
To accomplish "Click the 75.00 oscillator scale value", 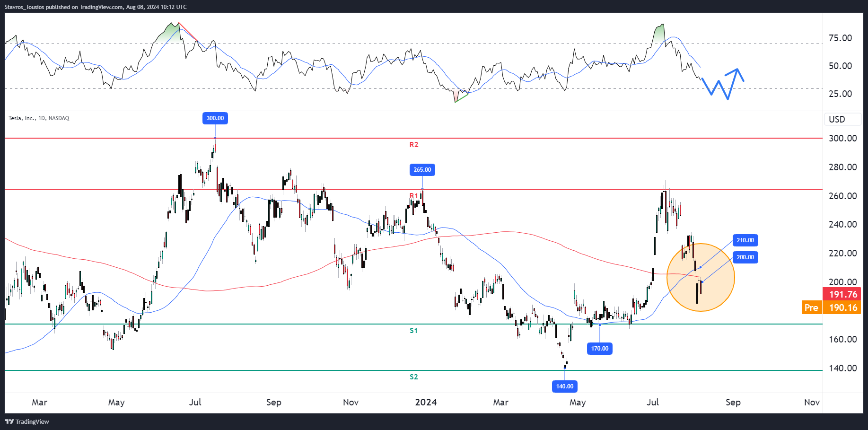I will point(840,38).
